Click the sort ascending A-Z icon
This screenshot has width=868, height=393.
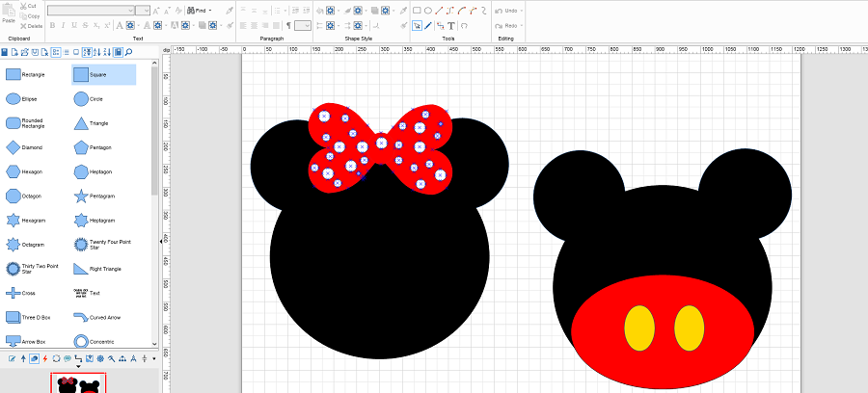coord(97,52)
